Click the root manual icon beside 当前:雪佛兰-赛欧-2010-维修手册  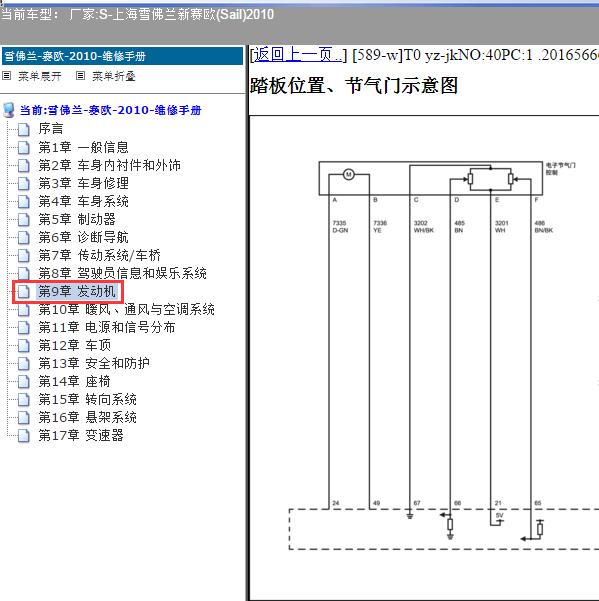[9, 110]
